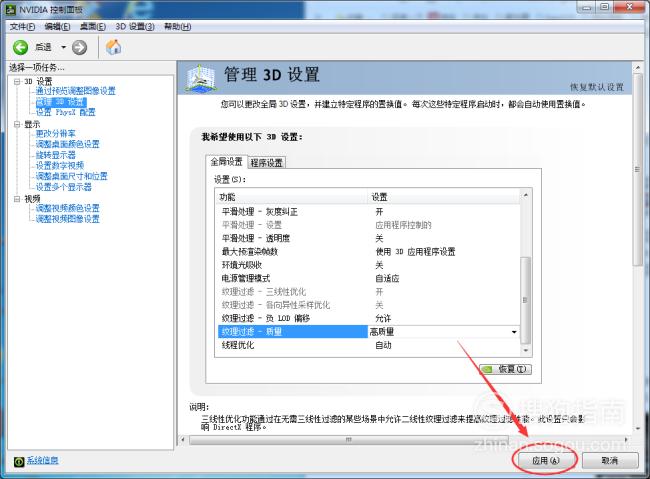Switch to the 全局设置 tab
The image size is (650, 479).
(x=226, y=162)
